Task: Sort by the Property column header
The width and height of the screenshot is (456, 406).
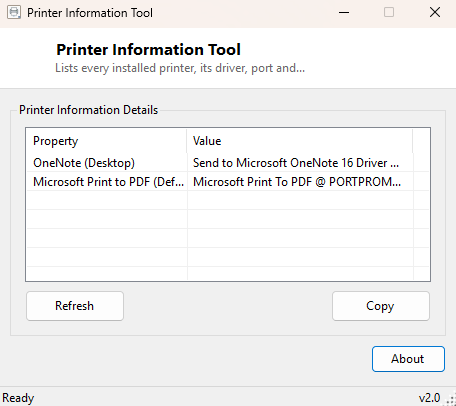Action: (x=107, y=141)
